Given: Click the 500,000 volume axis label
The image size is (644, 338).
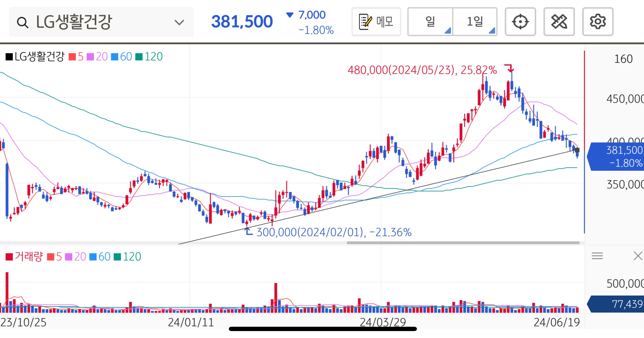Looking at the screenshot, I should pos(625,284).
